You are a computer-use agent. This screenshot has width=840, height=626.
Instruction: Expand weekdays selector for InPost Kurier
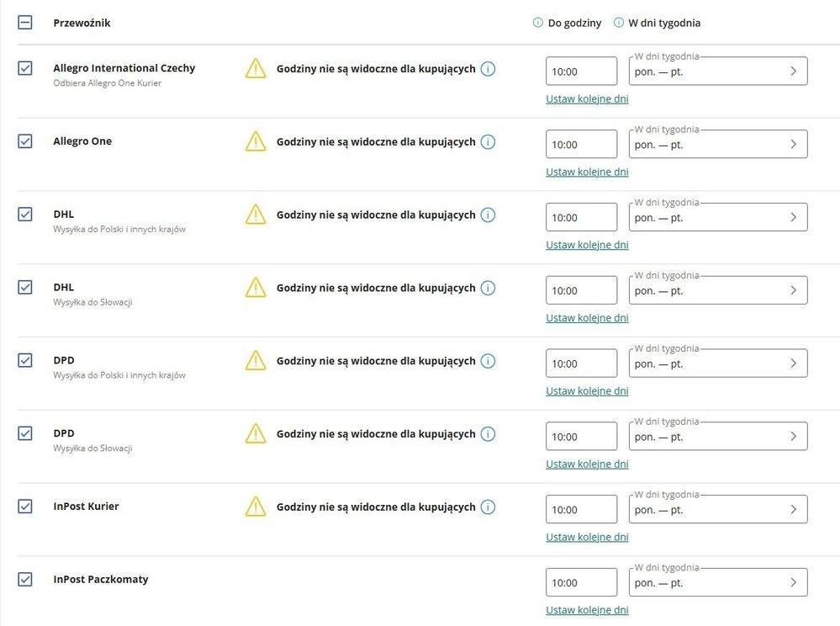coord(718,510)
